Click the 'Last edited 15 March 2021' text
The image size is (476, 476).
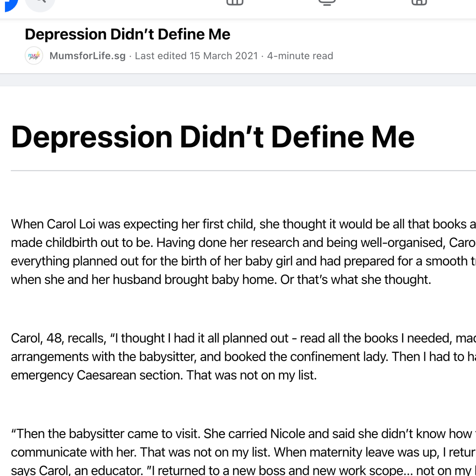196,56
